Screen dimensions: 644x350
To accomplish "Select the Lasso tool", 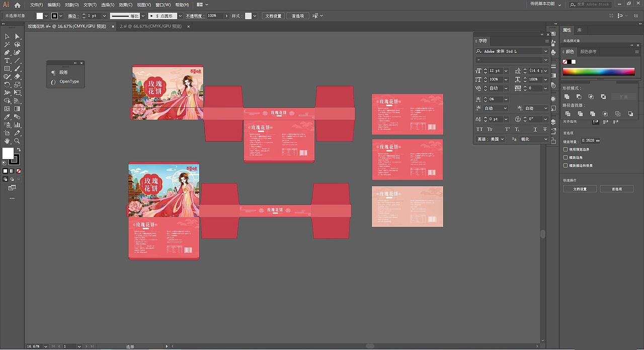I will pyautogui.click(x=17, y=44).
